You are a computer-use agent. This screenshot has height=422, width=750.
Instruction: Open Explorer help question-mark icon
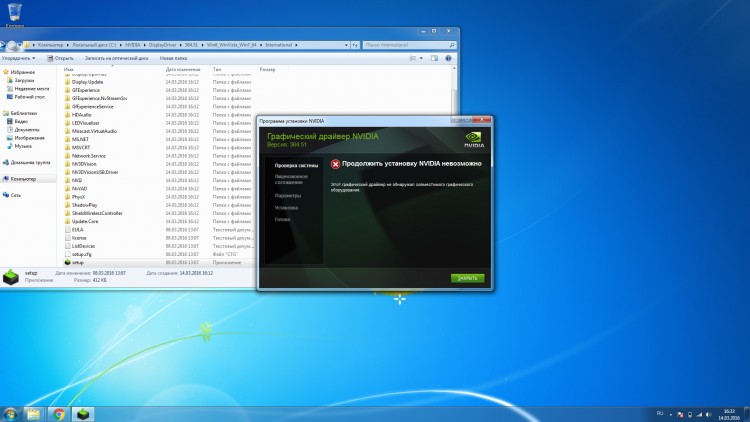coord(448,58)
